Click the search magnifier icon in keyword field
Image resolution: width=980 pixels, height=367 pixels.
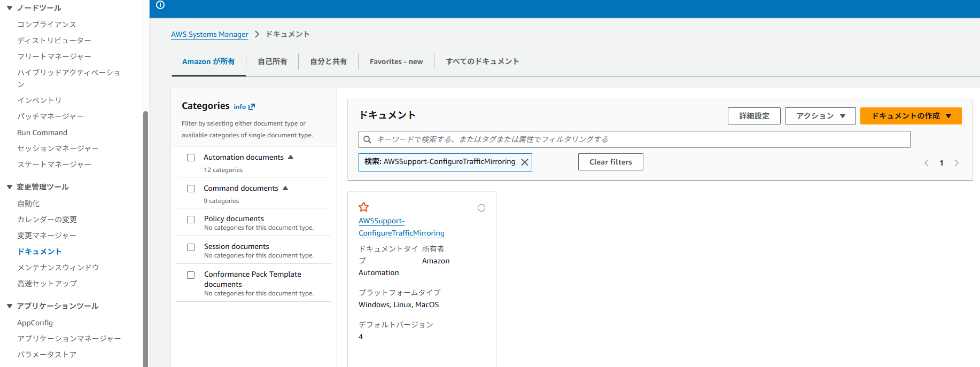click(368, 139)
